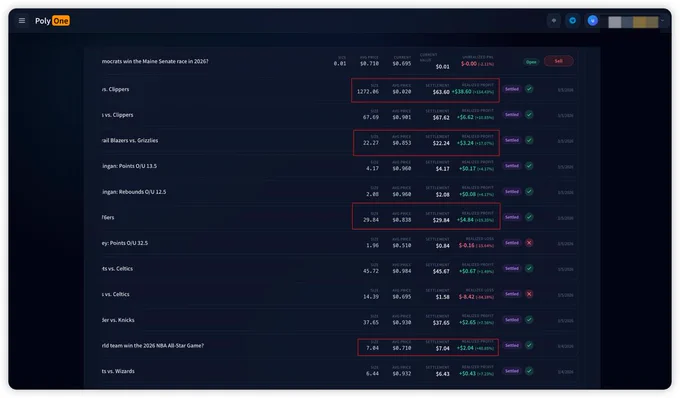Viewport: 680px width, 398px height.
Task: Click Settled badge on Points O/U 32.5 row
Action: [512, 243]
